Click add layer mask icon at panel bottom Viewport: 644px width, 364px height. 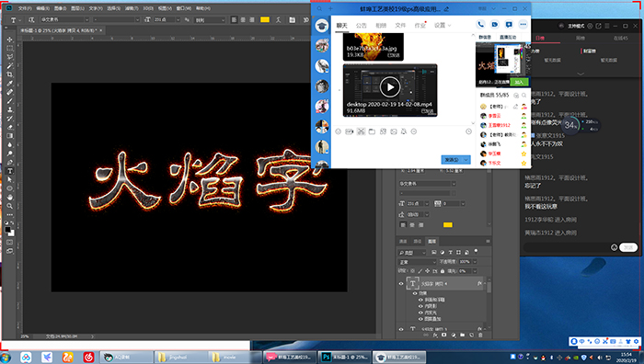tap(444, 336)
